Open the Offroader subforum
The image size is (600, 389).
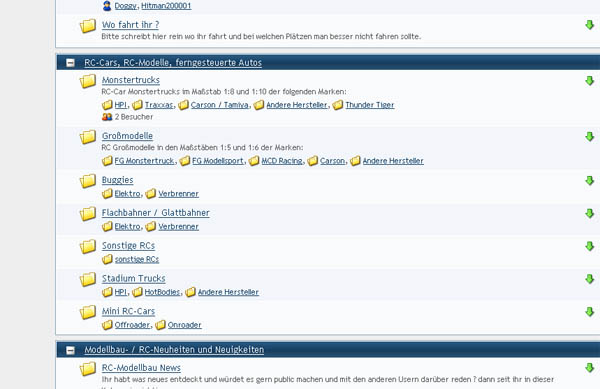coord(132,326)
